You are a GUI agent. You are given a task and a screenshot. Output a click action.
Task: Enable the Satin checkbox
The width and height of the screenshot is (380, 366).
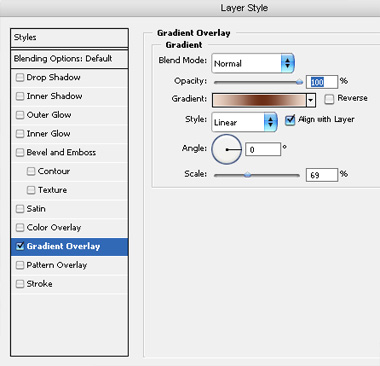20,209
